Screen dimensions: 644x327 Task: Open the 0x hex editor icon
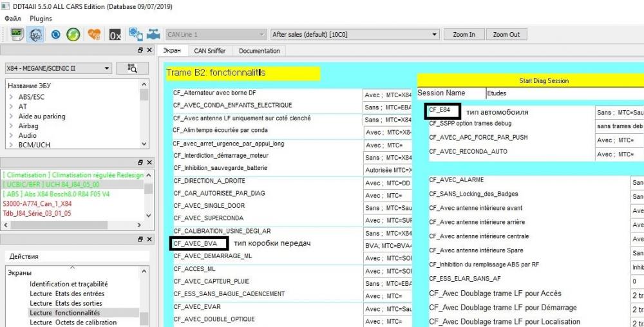[x=115, y=35]
